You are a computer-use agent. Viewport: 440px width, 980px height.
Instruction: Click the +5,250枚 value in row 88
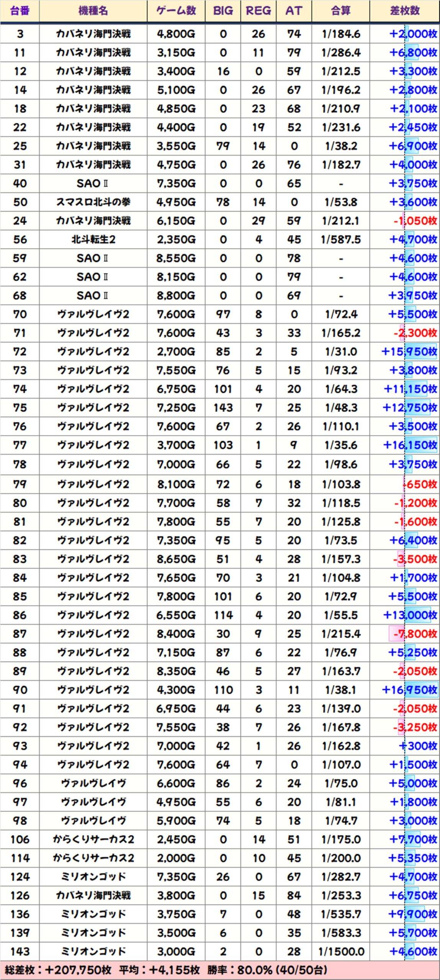(x=413, y=653)
